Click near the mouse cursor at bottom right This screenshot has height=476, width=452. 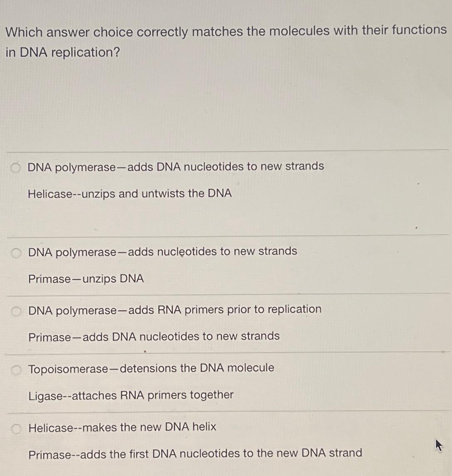[x=439, y=445]
